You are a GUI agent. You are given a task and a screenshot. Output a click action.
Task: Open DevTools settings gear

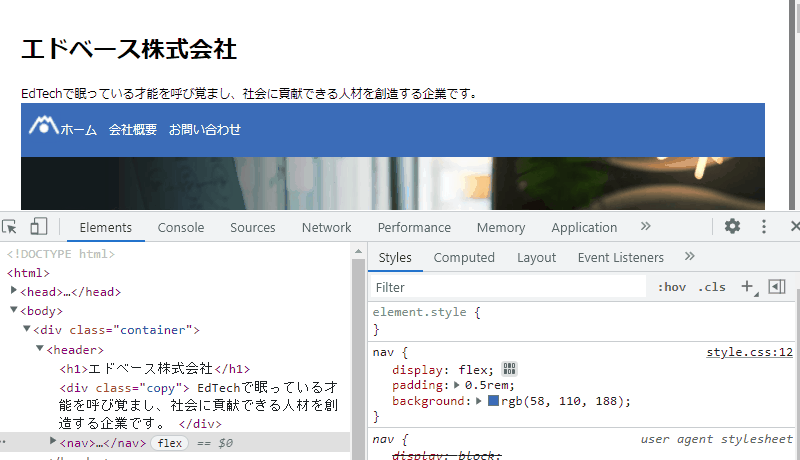click(732, 226)
